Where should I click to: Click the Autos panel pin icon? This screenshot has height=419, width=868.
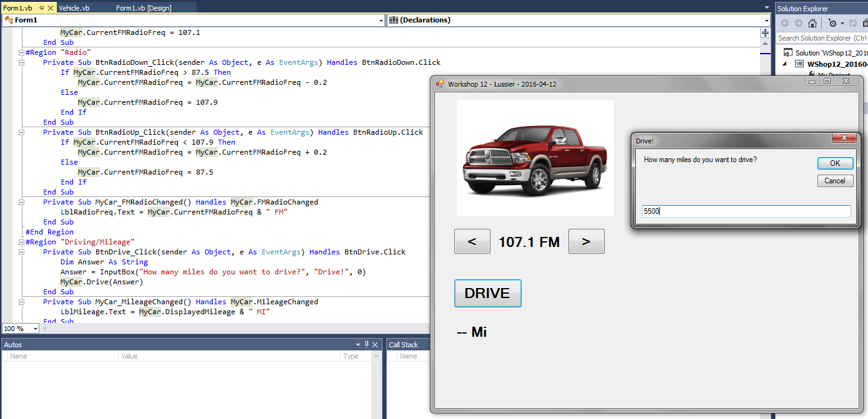pyautogui.click(x=366, y=344)
